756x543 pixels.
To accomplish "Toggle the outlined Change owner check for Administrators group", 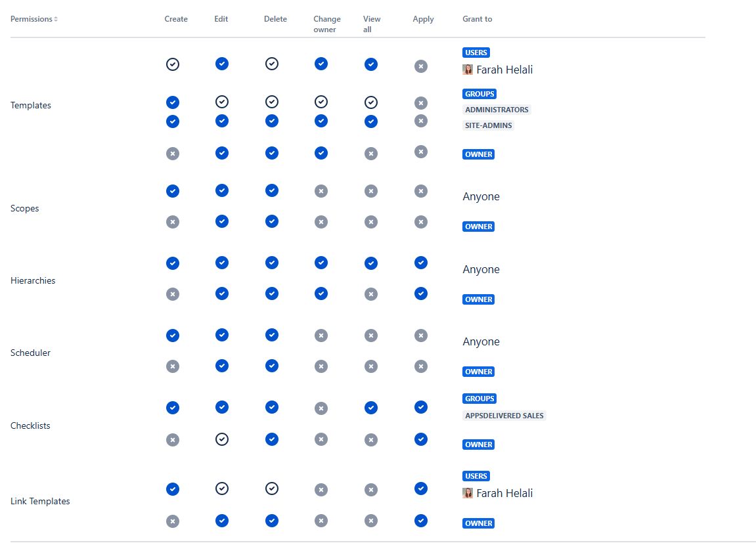I will point(321,102).
